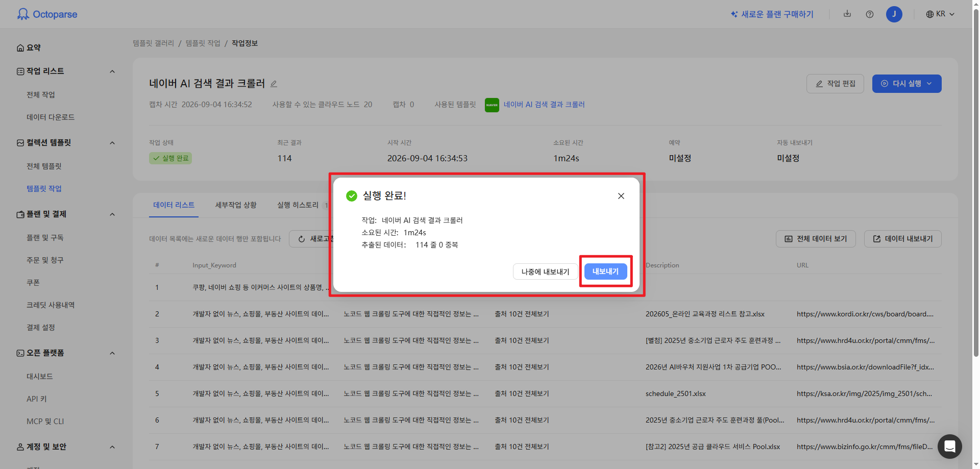Click 템플릿 갤러리 breadcrumb
This screenshot has width=980, height=469.
pos(153,43)
